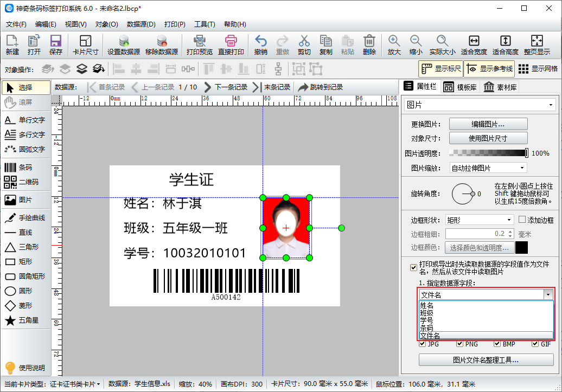Click the 打印预览 print preview icon
Screen dimensions: 562x392
[x=199, y=45]
